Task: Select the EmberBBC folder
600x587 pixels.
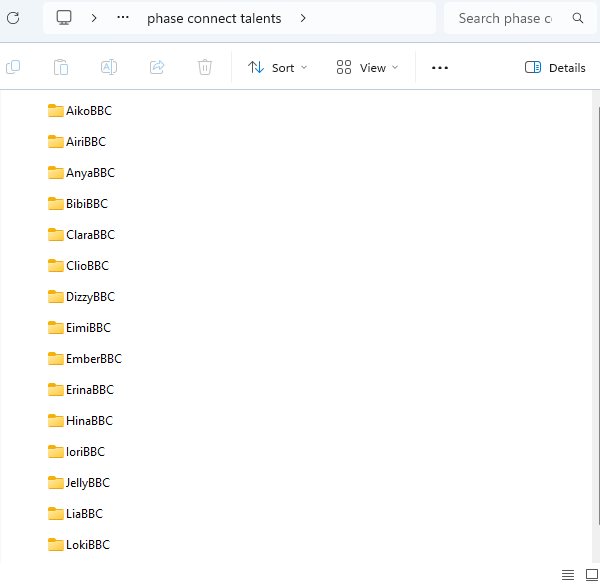Action: [85, 359]
